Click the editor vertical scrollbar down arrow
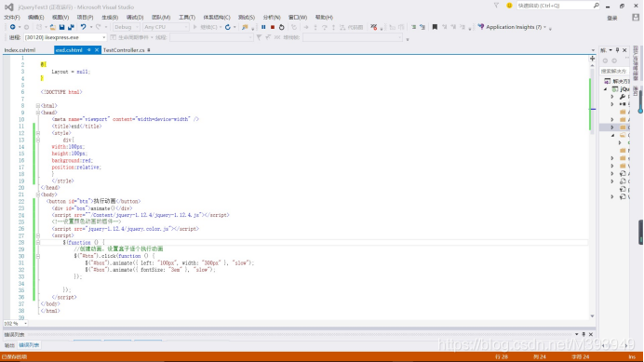 pyautogui.click(x=592, y=316)
